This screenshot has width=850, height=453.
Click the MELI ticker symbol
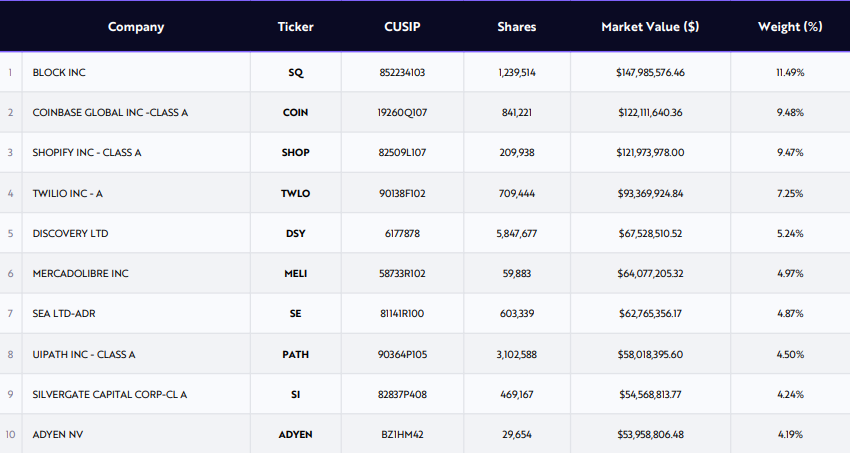(x=295, y=273)
